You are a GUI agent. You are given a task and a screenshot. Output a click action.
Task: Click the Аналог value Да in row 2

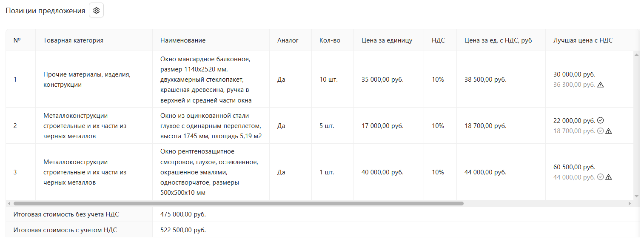click(281, 126)
